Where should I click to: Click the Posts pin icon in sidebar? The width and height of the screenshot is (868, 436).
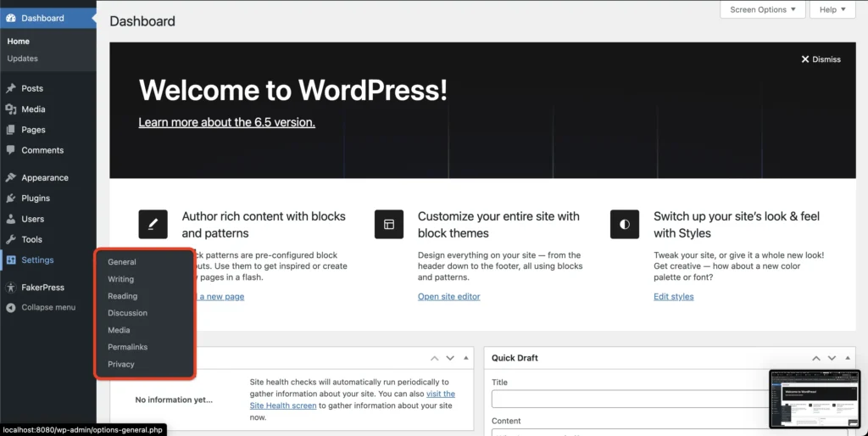tap(11, 88)
